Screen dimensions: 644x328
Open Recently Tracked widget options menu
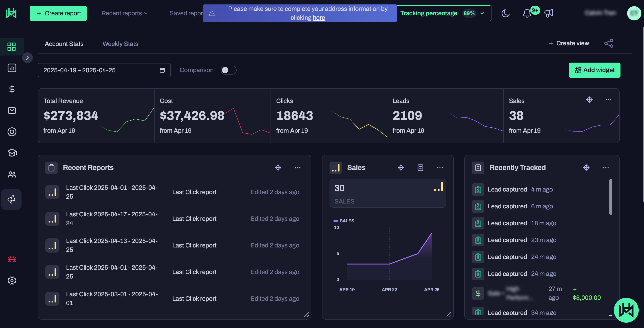605,168
